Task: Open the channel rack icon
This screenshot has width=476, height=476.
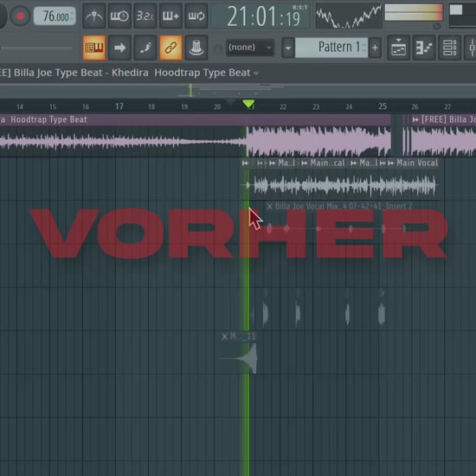Action: pyautogui.click(x=449, y=48)
